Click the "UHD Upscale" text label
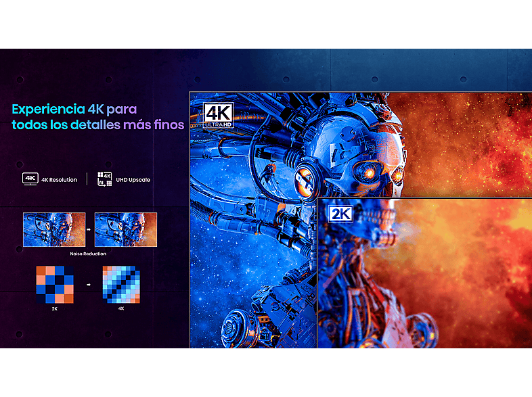 (132, 180)
